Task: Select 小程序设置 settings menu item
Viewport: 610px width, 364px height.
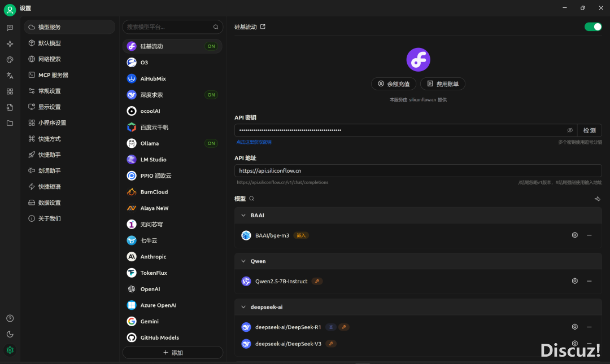Action: tap(69, 122)
